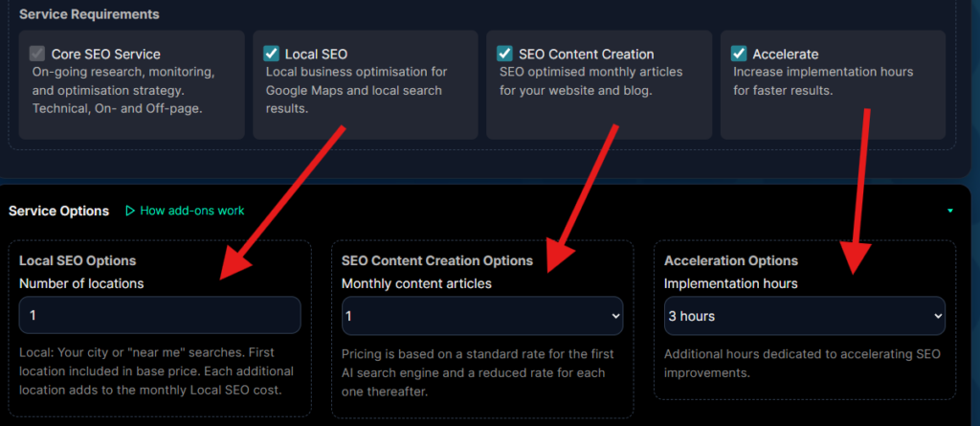Click the Local SEO Options heading
This screenshot has height=426, width=980.
click(78, 260)
